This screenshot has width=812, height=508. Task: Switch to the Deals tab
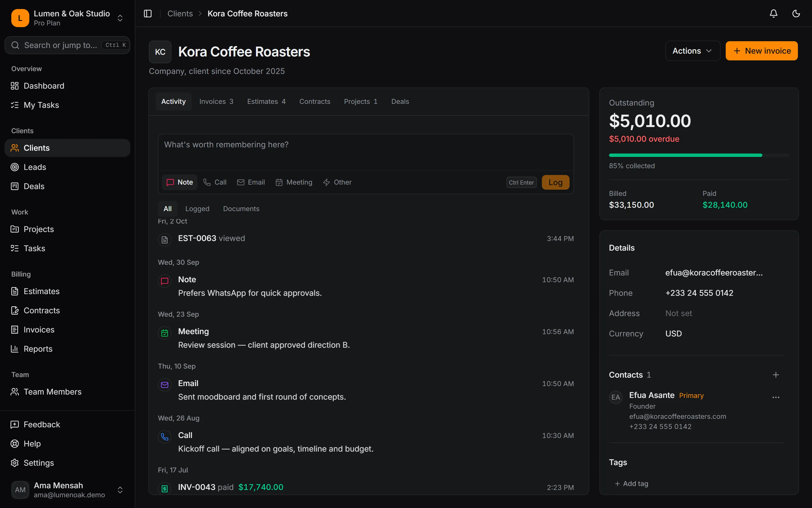click(400, 102)
